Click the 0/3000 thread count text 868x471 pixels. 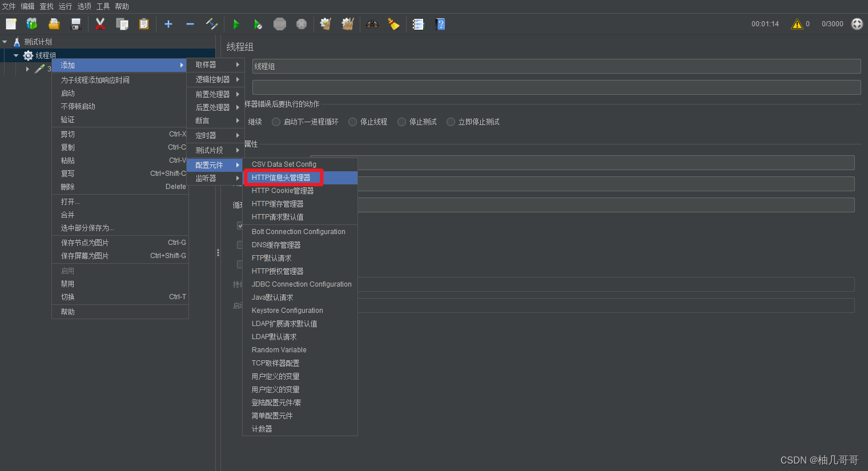[x=832, y=24]
